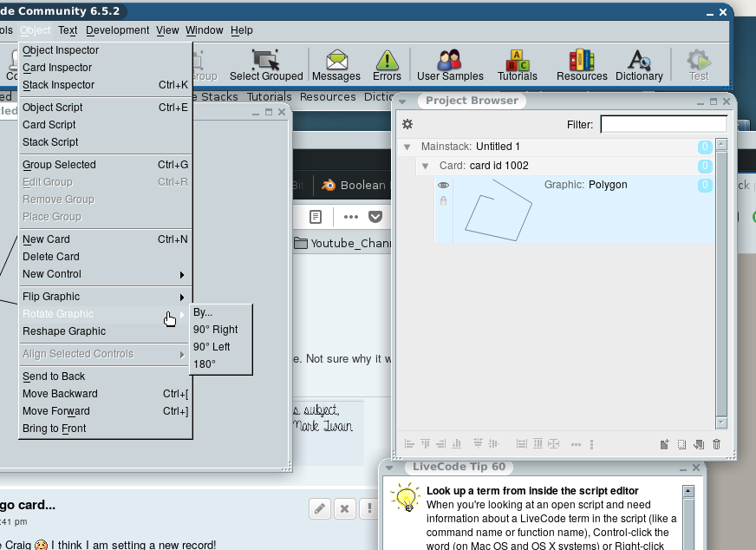Click the new card plus icon in Project Browser
This screenshot has height=550, width=756.
pos(664,444)
